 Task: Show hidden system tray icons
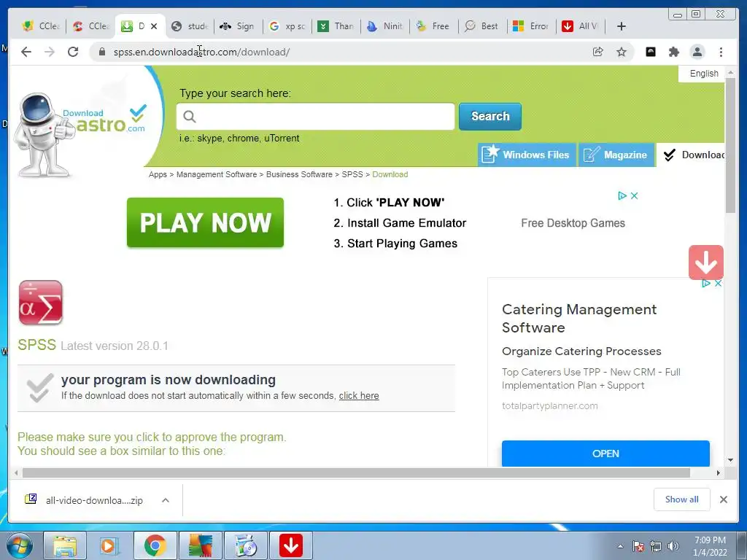[620, 547]
